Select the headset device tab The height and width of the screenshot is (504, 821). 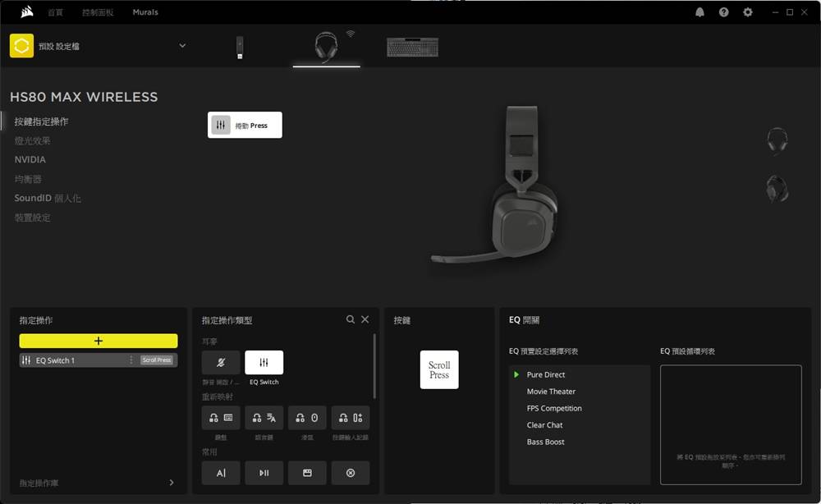[x=326, y=47]
